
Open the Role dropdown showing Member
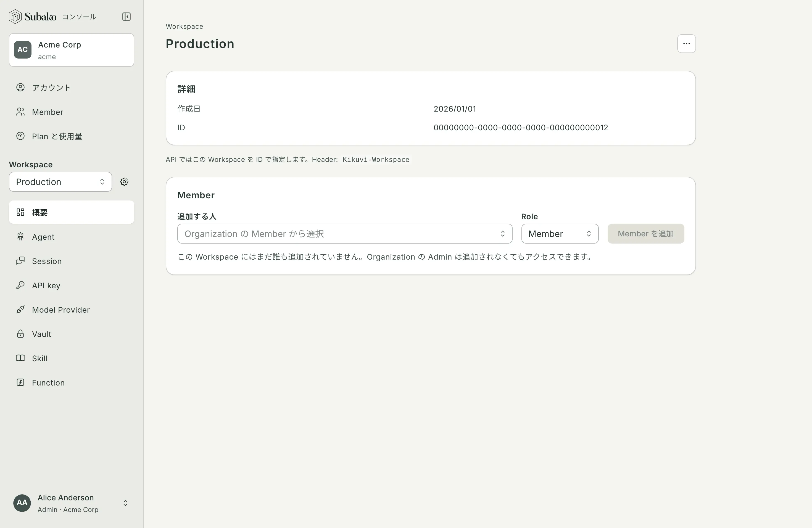(x=560, y=234)
